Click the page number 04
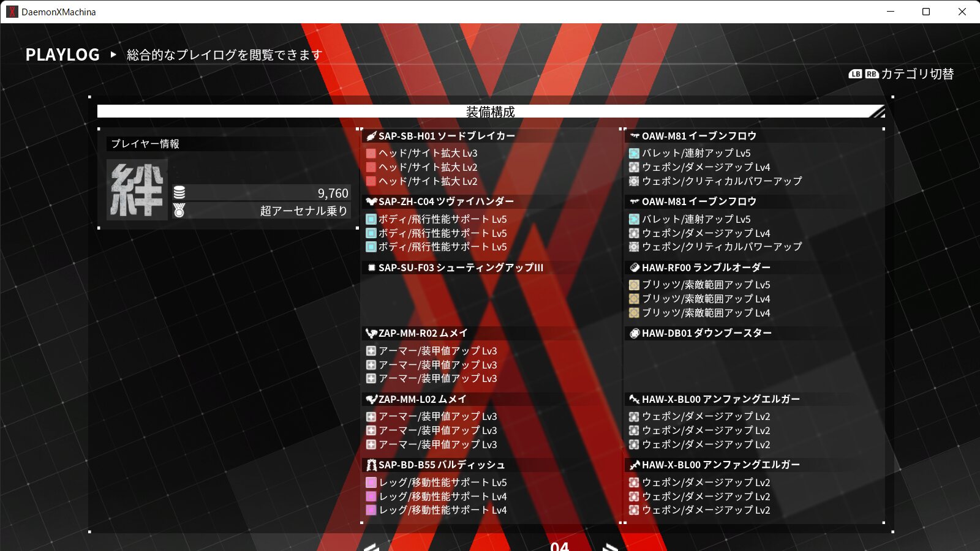 (559, 546)
